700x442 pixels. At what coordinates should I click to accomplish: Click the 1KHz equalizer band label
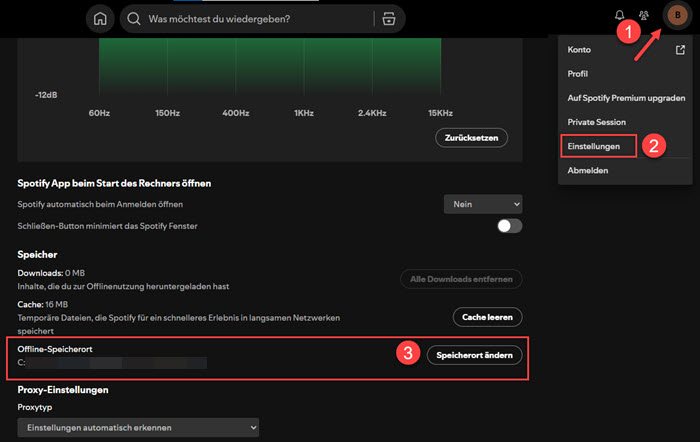pos(304,113)
